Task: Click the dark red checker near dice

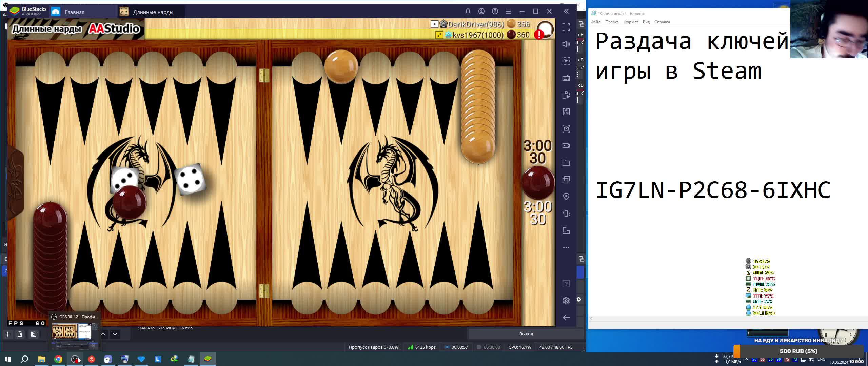Action: (129, 202)
